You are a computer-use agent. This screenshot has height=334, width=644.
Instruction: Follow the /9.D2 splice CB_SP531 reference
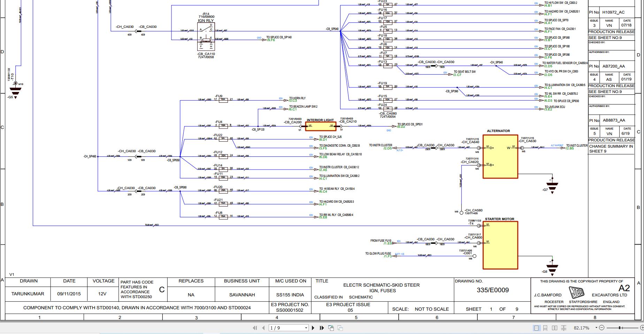(401, 127)
